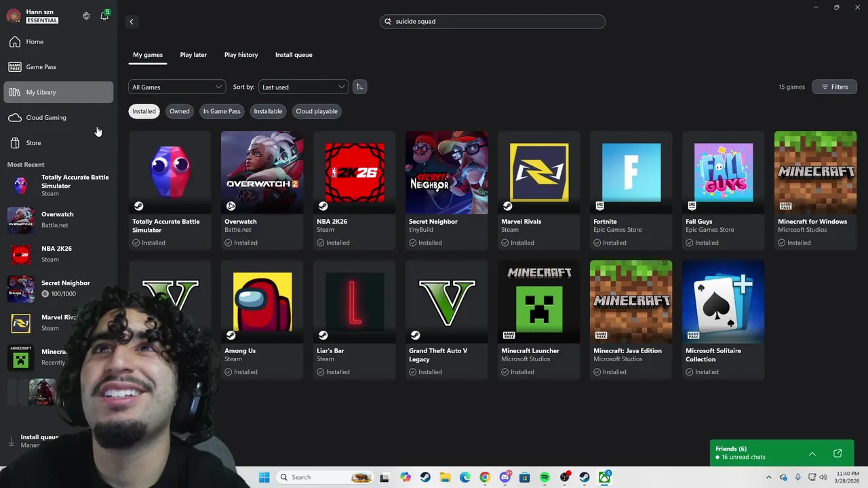Image resolution: width=868 pixels, height=488 pixels.
Task: Toggle the Owned filter chip
Action: [180, 111]
